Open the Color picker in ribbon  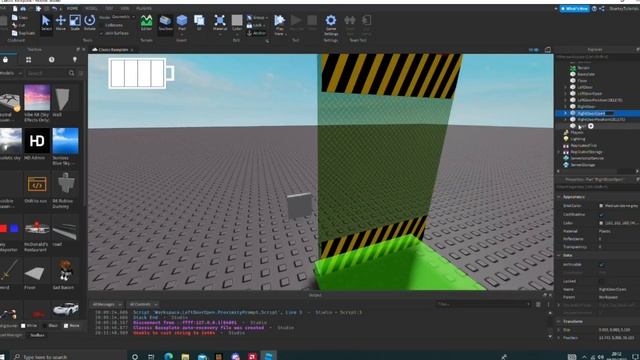tap(237, 23)
